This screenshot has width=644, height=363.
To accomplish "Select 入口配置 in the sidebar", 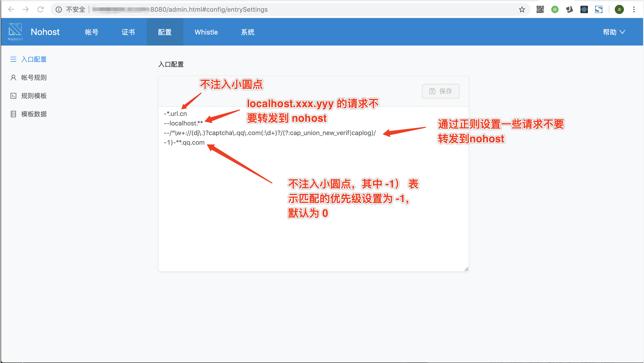I will (x=34, y=59).
